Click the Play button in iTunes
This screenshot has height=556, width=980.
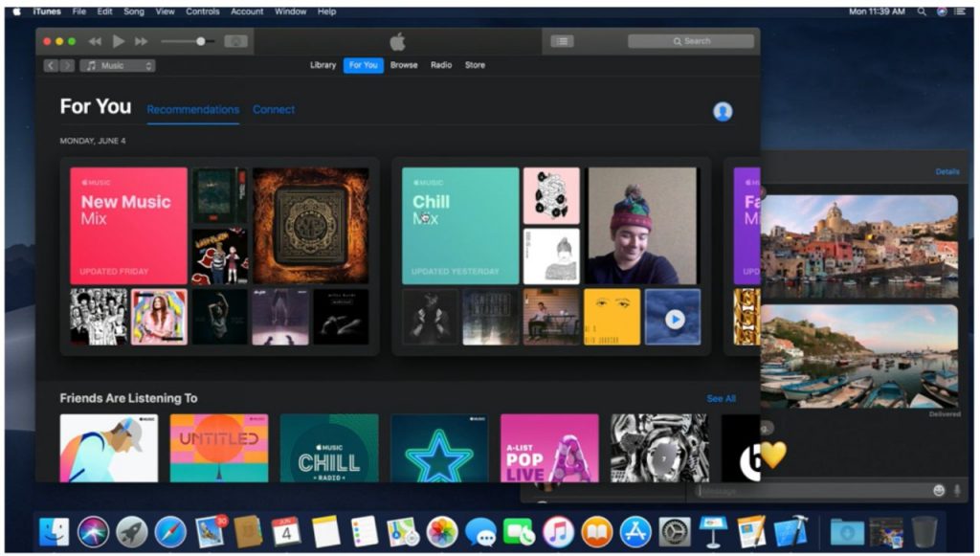(x=119, y=41)
